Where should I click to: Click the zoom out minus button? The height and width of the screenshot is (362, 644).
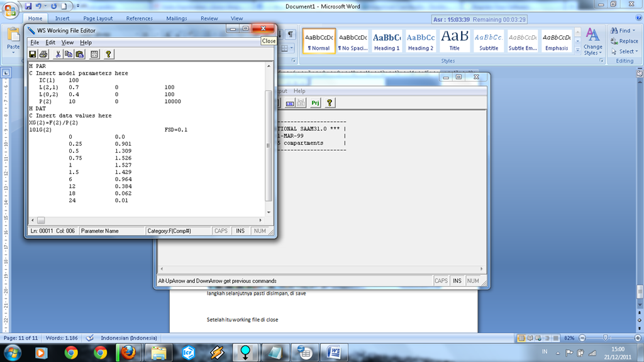tap(582, 338)
